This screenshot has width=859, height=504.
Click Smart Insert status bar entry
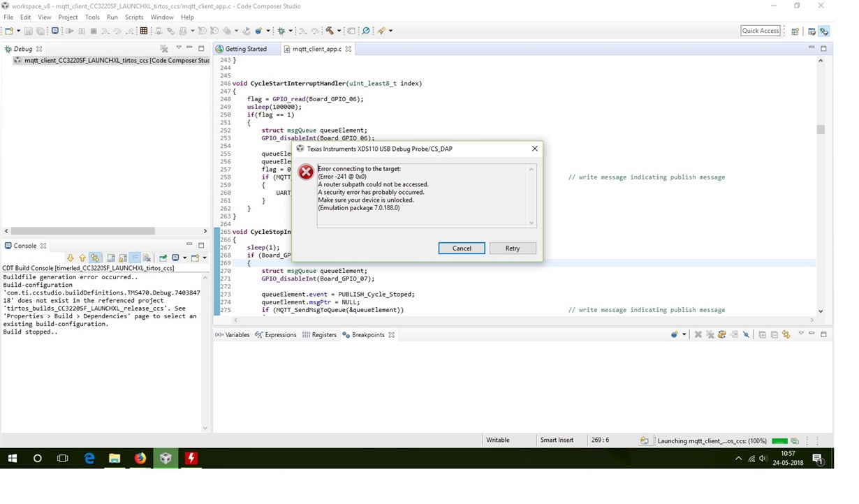pyautogui.click(x=557, y=440)
